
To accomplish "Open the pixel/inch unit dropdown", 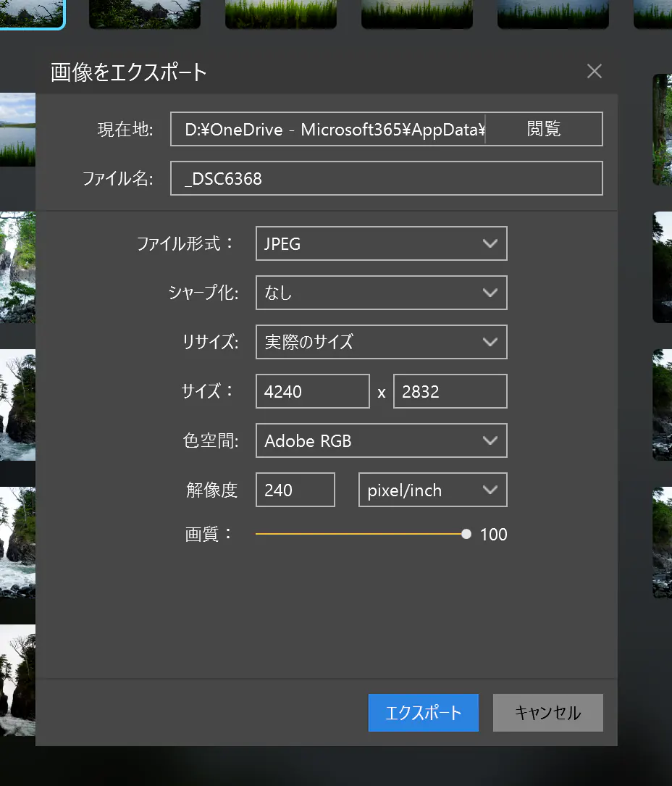I will click(433, 490).
